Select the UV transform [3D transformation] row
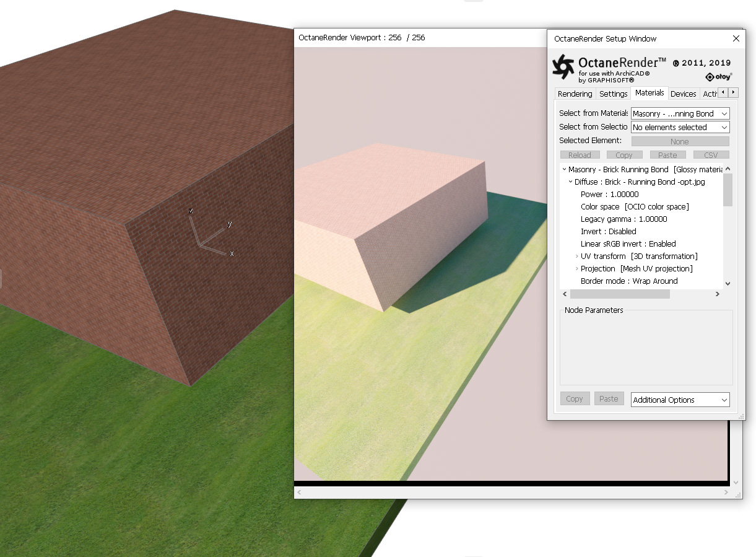Image resolution: width=756 pixels, height=557 pixels. click(639, 256)
